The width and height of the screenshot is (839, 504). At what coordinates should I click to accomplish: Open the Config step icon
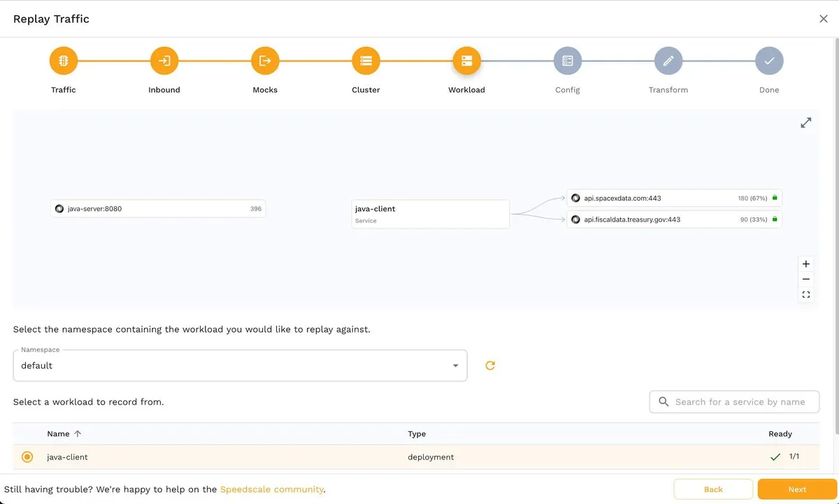pos(567,61)
